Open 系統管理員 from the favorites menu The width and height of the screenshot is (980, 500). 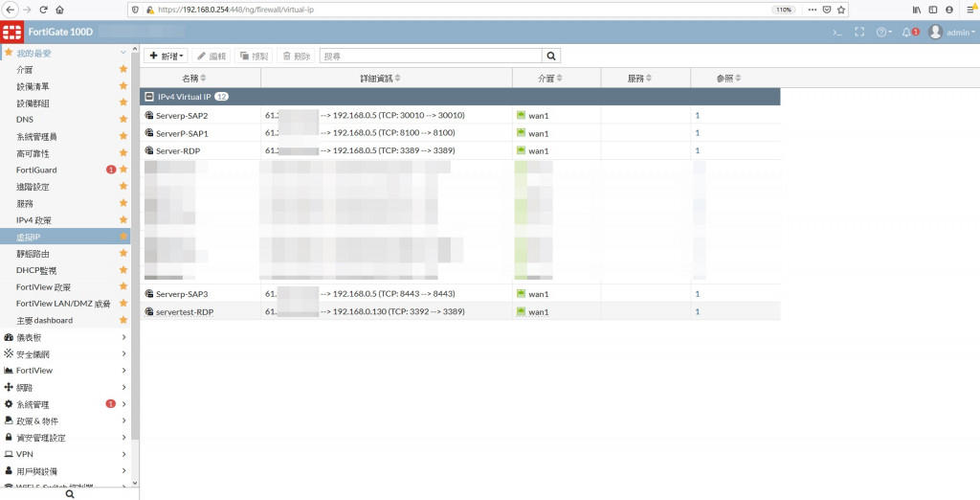pos(36,136)
